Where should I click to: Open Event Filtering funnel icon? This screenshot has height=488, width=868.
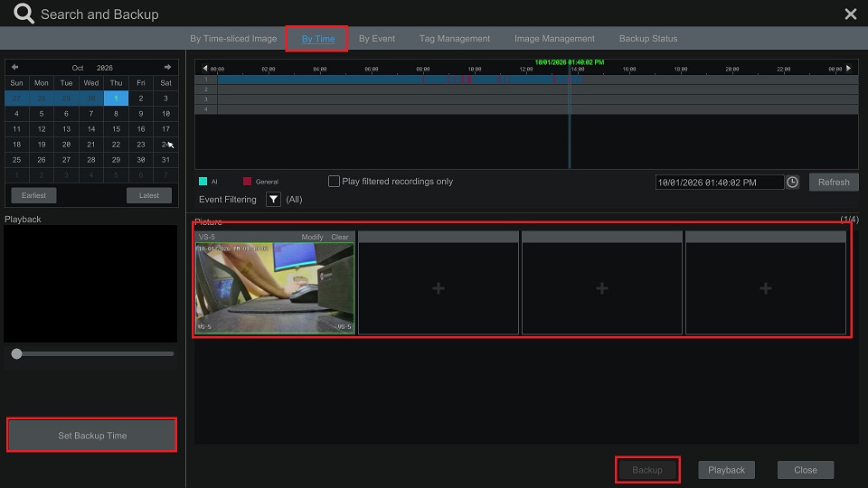(x=273, y=199)
